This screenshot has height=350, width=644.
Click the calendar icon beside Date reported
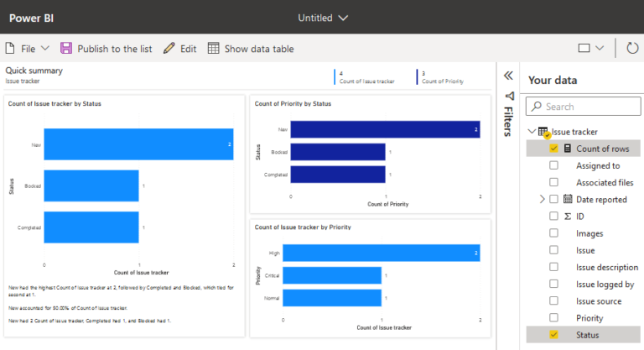[x=568, y=199]
